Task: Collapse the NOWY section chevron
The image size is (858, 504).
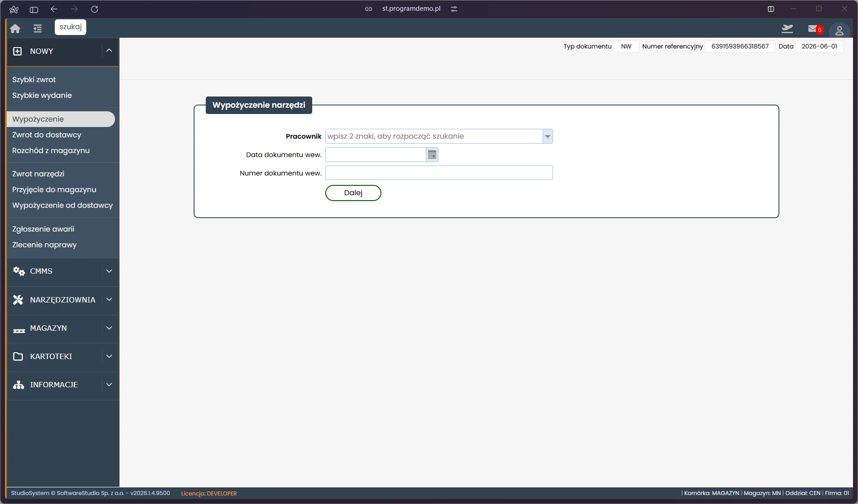Action: 109,51
